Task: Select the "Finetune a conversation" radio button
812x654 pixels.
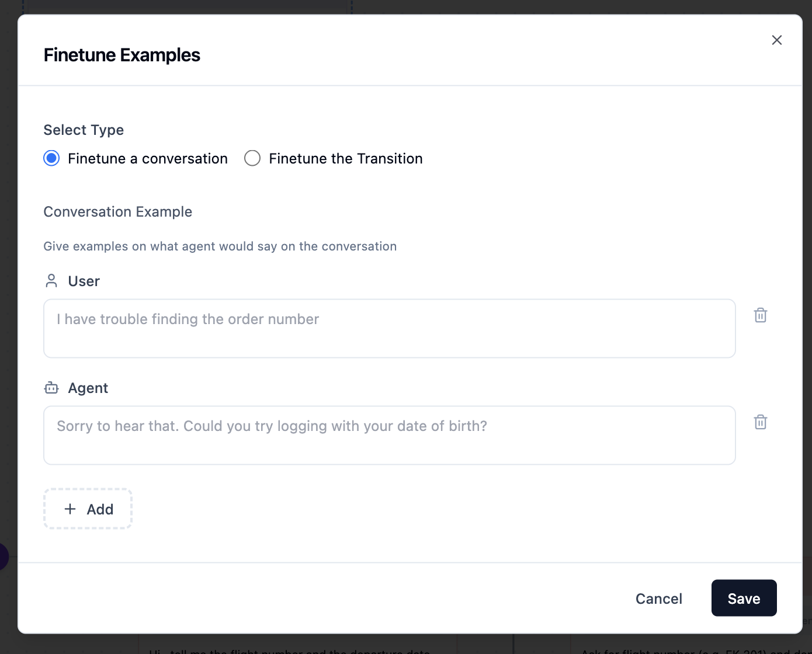Action: 52,158
